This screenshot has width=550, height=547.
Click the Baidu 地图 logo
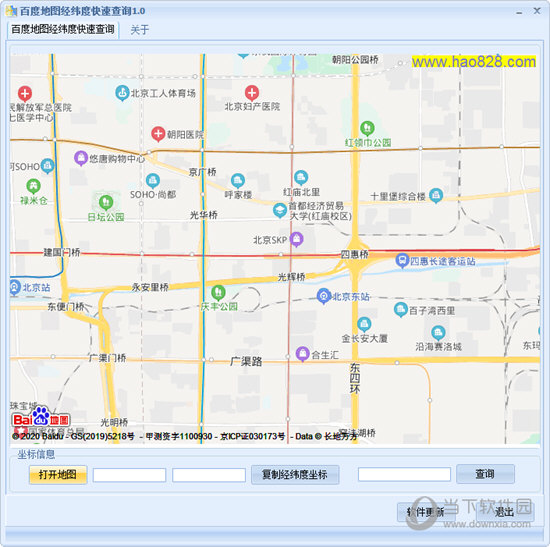pyautogui.click(x=41, y=417)
